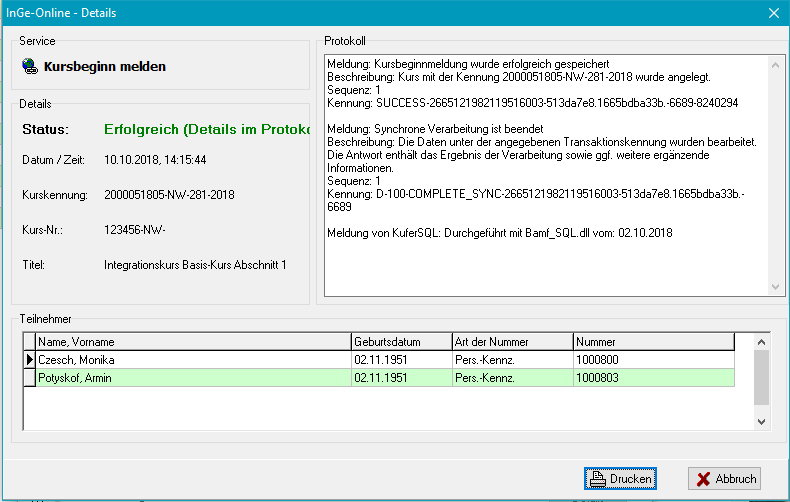790x502 pixels.
Task: Click the Protokoll scroll up arrow
Action: click(x=775, y=65)
